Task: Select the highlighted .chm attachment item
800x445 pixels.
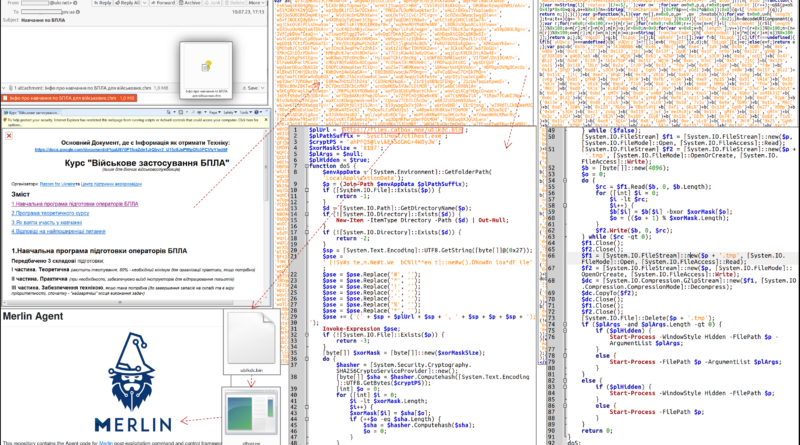Action: point(69,98)
